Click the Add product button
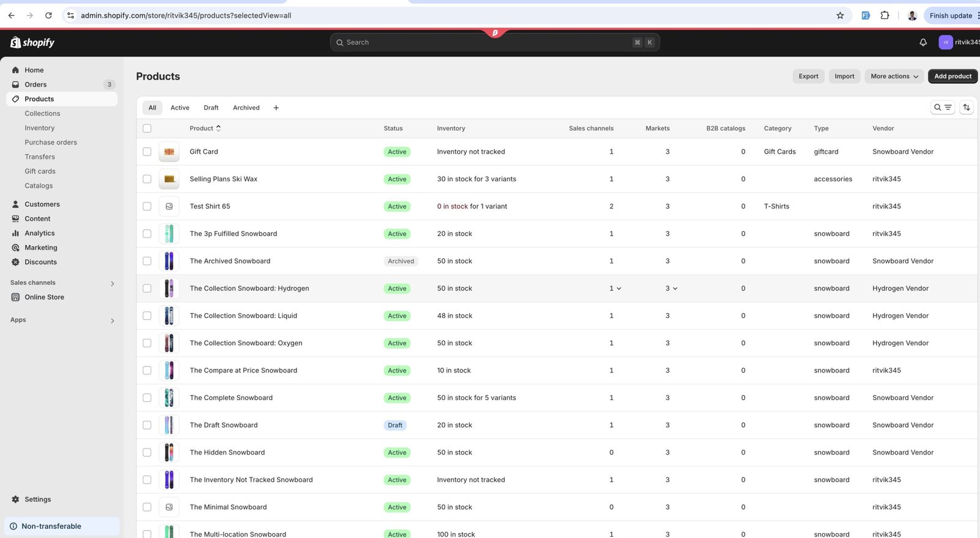 pyautogui.click(x=952, y=76)
